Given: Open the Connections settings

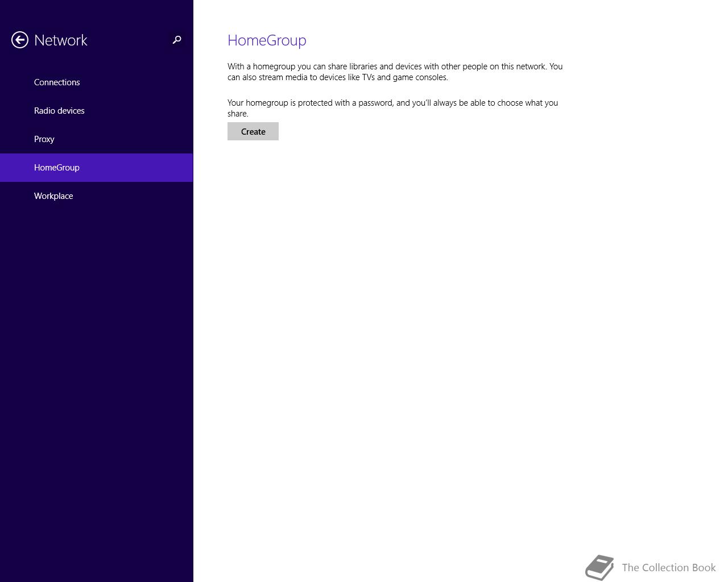Looking at the screenshot, I should 97,82.
